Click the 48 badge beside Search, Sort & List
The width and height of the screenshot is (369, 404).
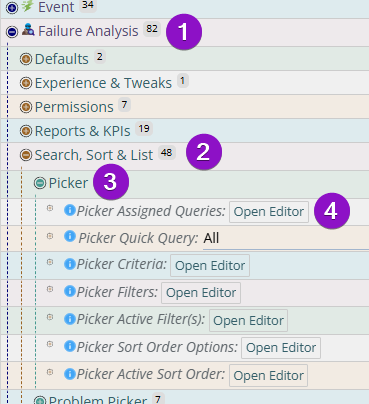click(x=167, y=153)
